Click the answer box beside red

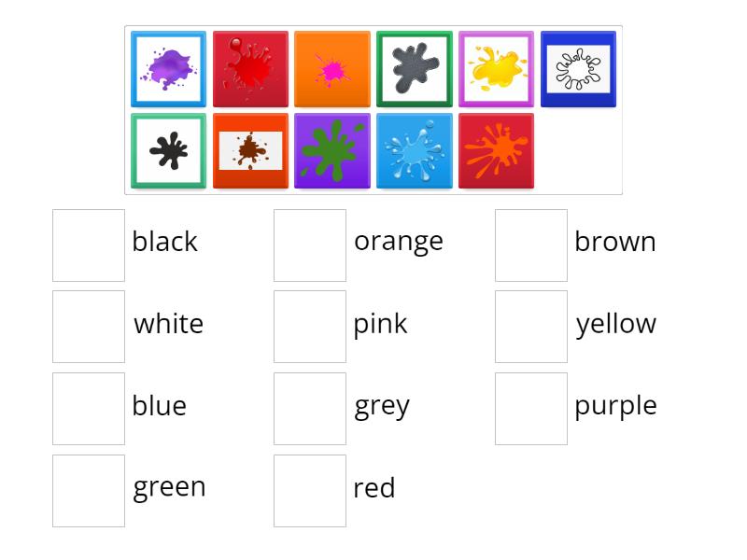tap(310, 491)
